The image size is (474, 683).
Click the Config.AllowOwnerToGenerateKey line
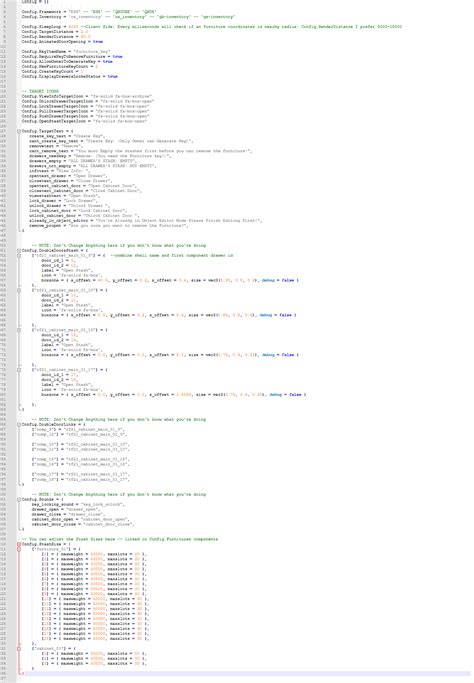(x=67, y=61)
